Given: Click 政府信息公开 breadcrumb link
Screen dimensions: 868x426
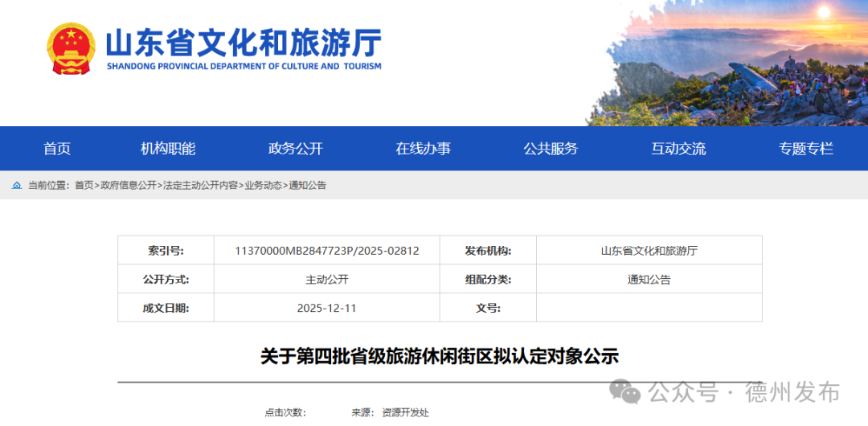Looking at the screenshot, I should tap(129, 185).
